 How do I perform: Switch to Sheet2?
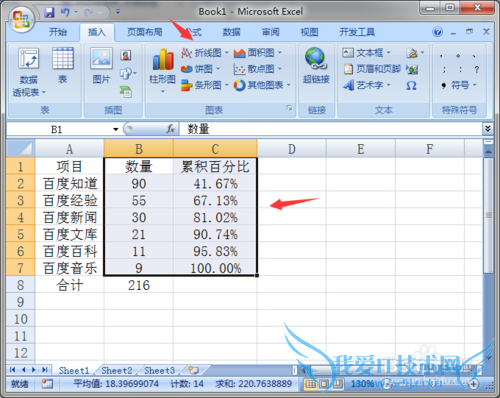(x=117, y=370)
